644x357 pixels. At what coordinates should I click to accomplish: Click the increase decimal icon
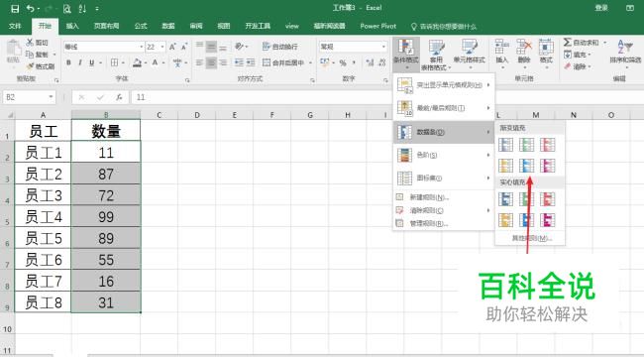click(x=370, y=62)
